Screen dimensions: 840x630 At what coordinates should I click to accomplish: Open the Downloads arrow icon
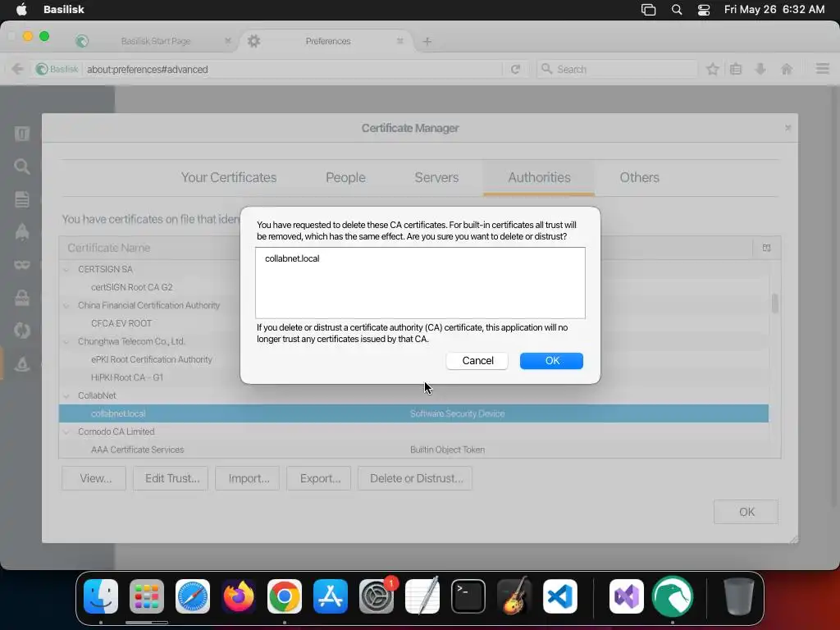tap(760, 69)
